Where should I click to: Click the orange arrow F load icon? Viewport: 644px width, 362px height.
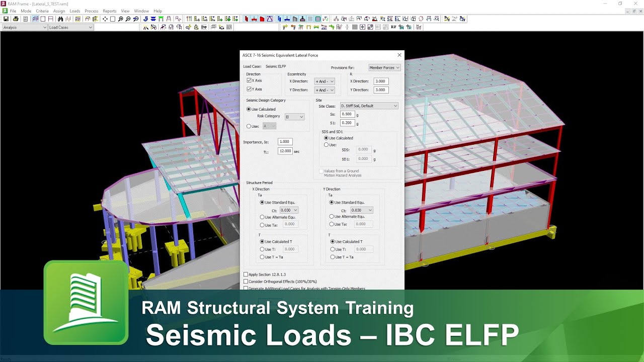292,27
